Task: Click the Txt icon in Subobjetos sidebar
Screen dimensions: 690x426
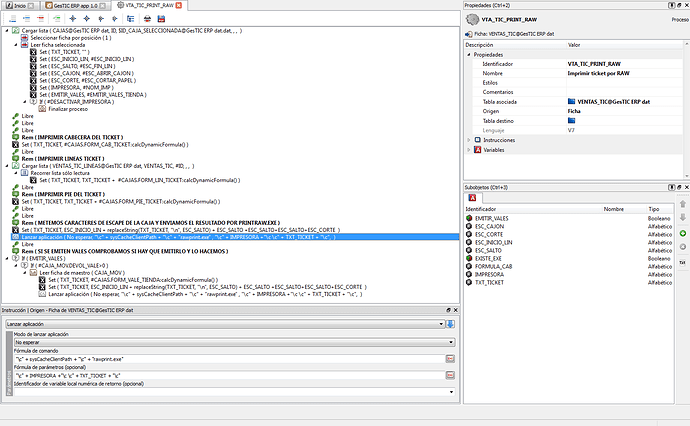Action: click(x=683, y=262)
